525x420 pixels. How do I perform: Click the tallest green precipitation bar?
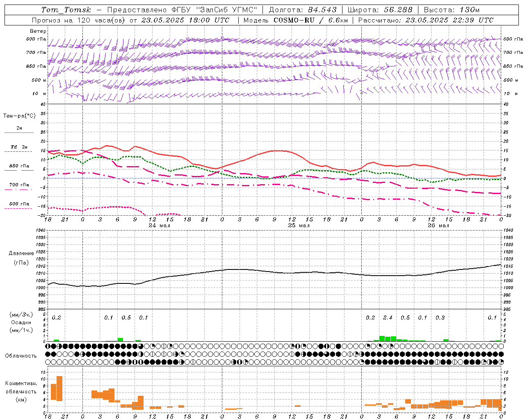[x=382, y=339]
